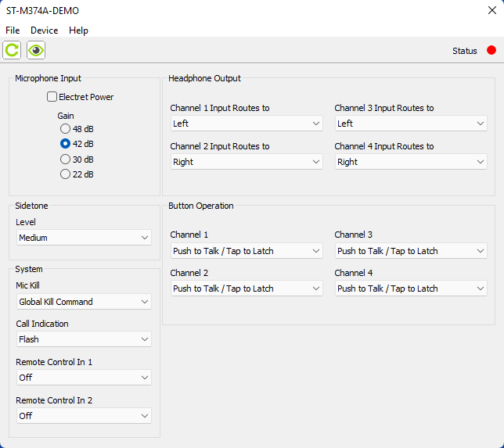This screenshot has width=504, height=448.
Task: Open the Help menu
Action: [x=78, y=30]
